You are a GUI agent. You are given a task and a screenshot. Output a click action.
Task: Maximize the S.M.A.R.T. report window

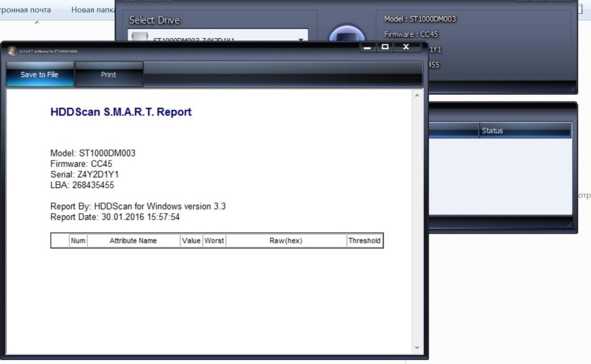386,47
